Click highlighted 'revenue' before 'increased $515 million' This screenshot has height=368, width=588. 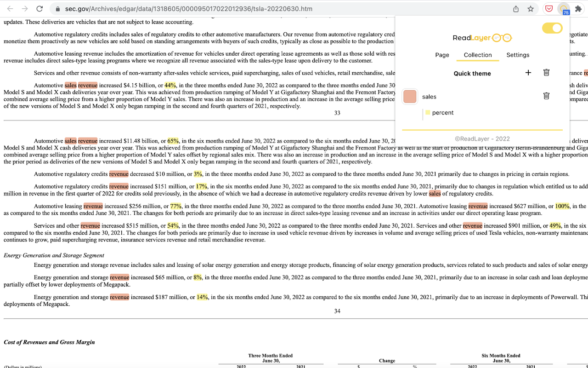90,226
